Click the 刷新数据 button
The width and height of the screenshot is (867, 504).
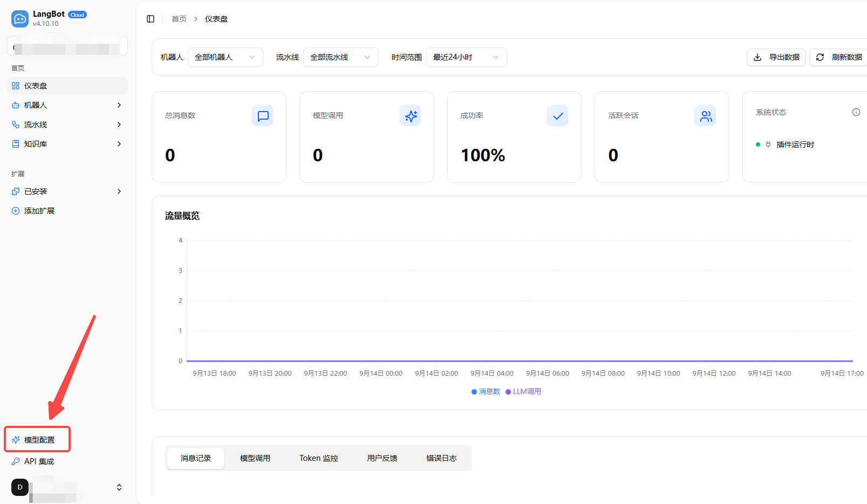[839, 57]
